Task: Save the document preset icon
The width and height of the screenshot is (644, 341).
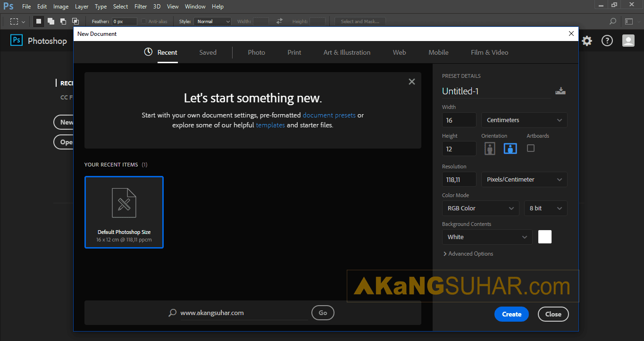Action: coord(560,91)
